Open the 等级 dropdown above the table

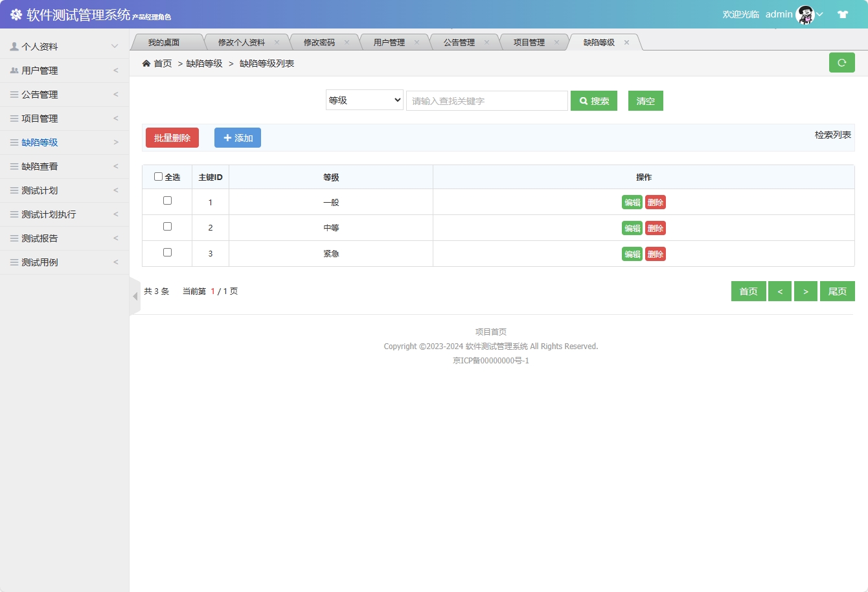click(364, 100)
